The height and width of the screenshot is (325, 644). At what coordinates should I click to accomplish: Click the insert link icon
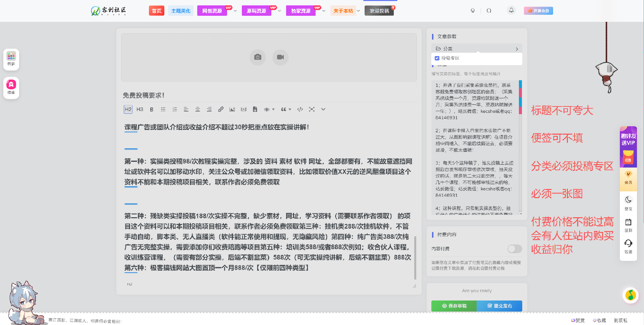pos(221,109)
